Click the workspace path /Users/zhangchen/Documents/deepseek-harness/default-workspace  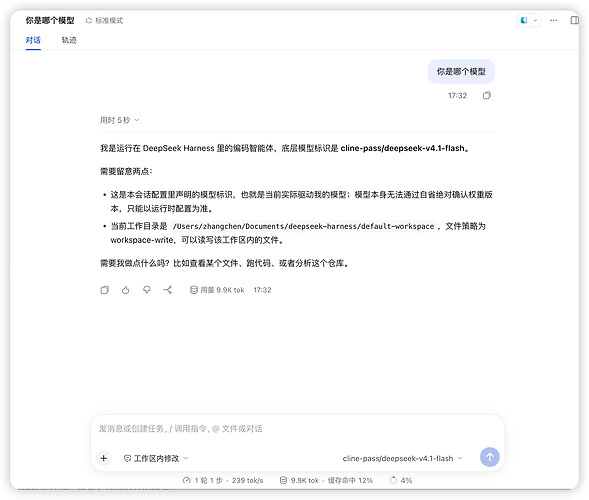tap(303, 226)
